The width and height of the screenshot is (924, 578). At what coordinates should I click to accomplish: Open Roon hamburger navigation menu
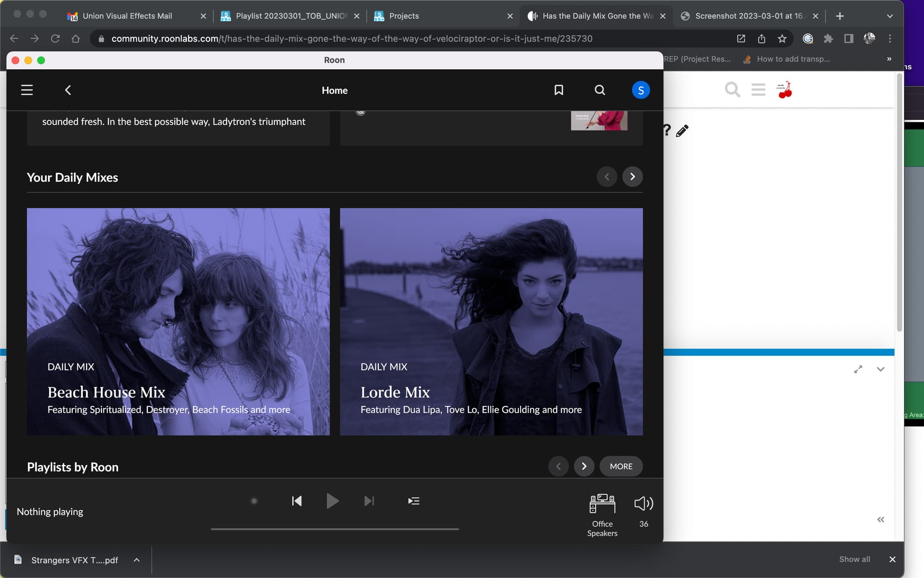27,90
